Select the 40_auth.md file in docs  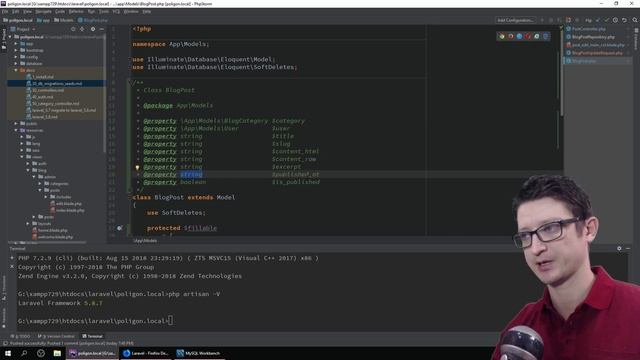[40, 97]
